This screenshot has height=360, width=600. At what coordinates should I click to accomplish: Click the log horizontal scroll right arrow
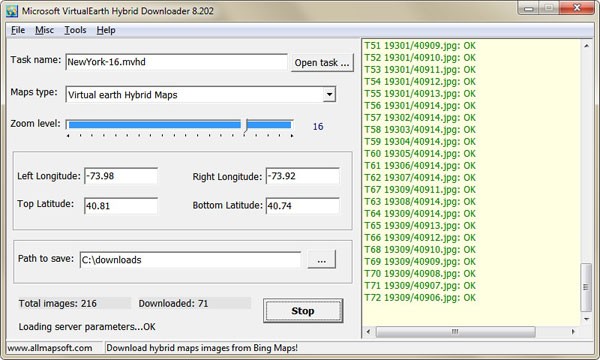tap(573, 331)
